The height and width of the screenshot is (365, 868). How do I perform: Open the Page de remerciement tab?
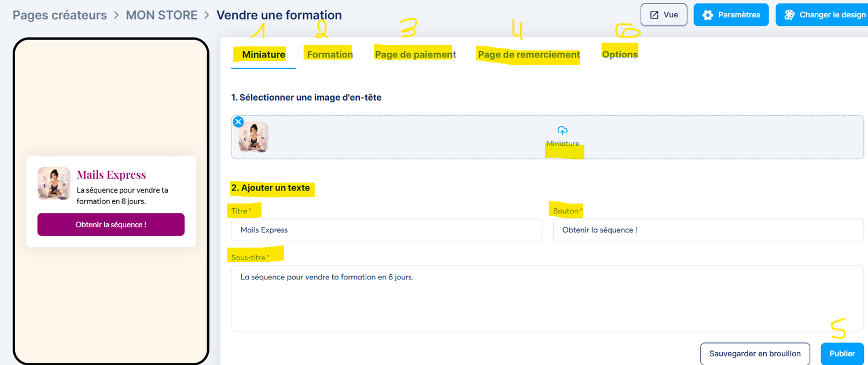coord(529,54)
